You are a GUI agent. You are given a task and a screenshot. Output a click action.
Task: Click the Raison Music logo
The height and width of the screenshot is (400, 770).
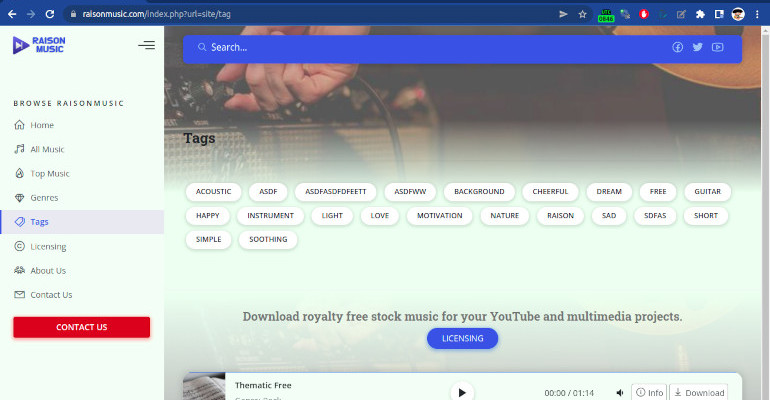pos(39,45)
